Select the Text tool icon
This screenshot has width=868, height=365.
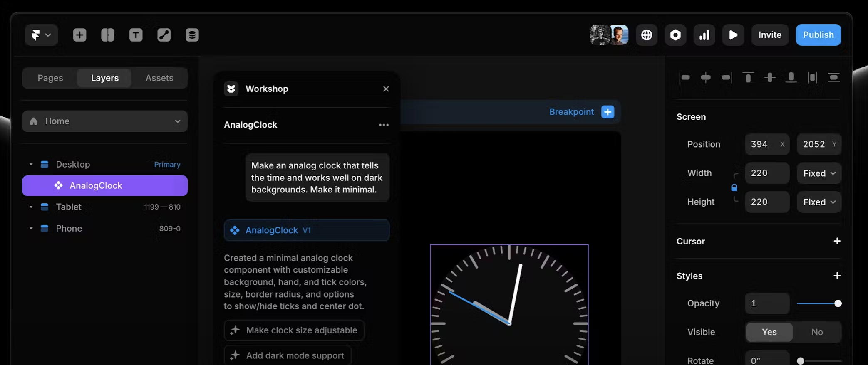point(136,35)
